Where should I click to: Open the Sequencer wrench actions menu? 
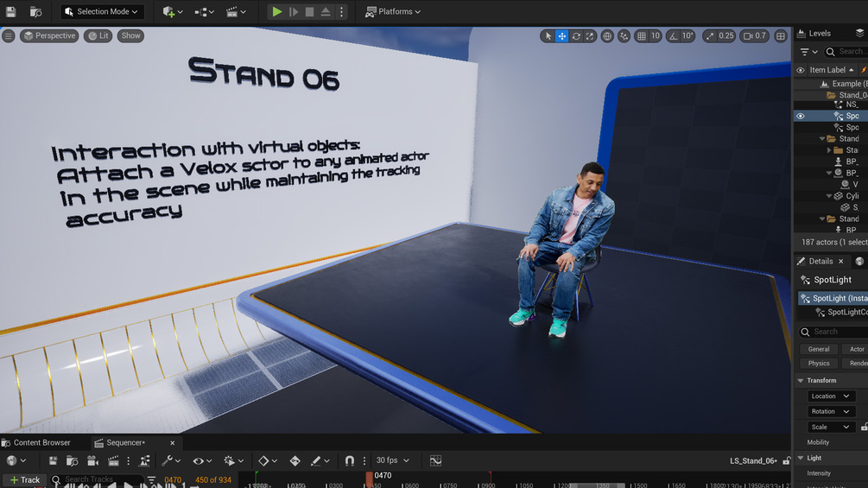pos(170,461)
